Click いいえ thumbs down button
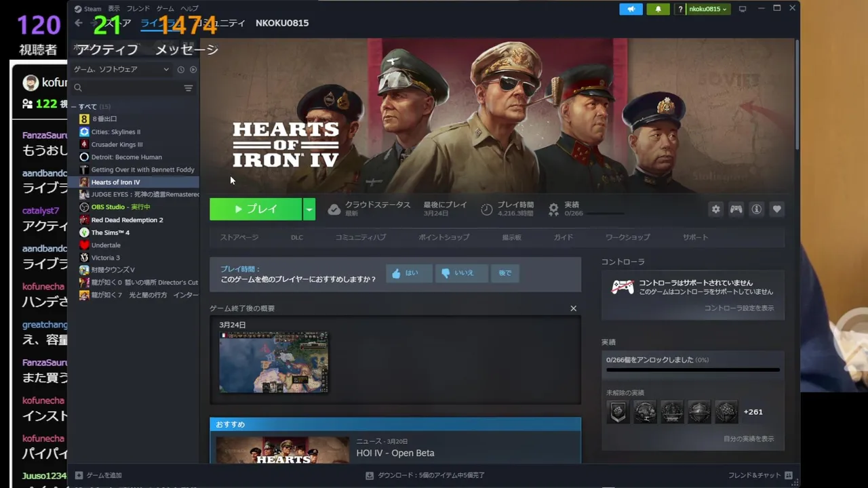The width and height of the screenshot is (868, 488). coord(461,273)
